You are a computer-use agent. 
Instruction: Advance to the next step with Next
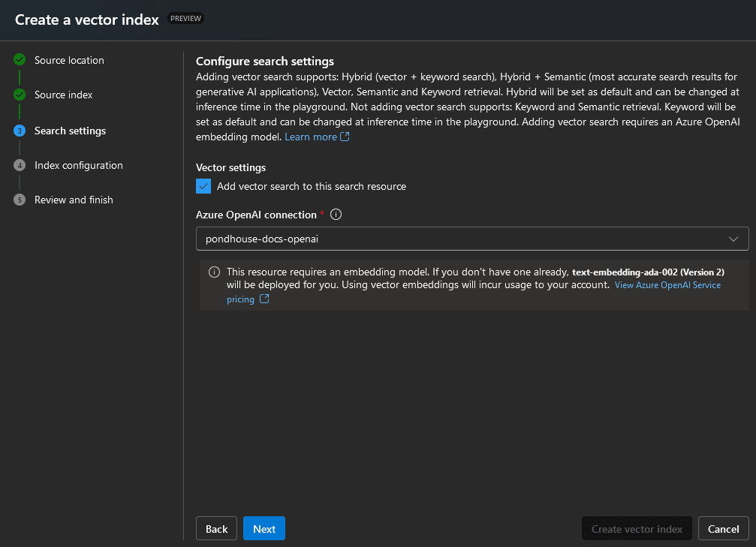264,528
